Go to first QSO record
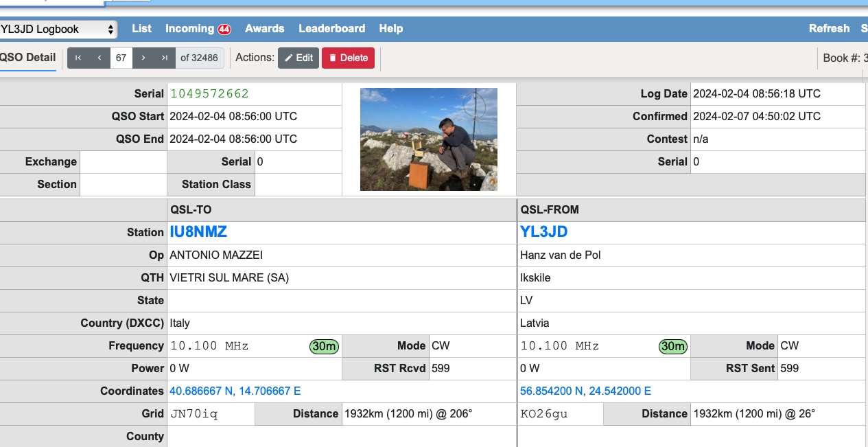The width and height of the screenshot is (868, 447). pyautogui.click(x=78, y=58)
